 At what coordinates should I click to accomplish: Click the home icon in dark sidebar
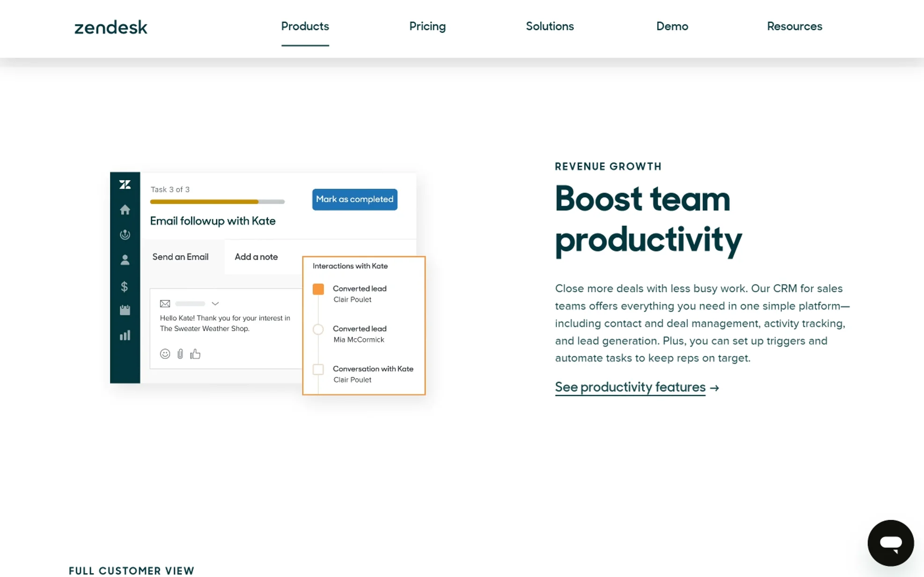[x=125, y=210]
